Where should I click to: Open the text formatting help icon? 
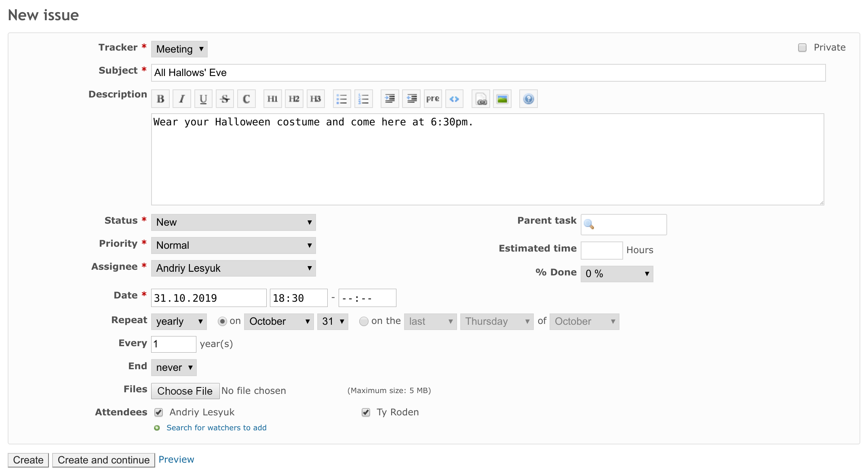528,99
